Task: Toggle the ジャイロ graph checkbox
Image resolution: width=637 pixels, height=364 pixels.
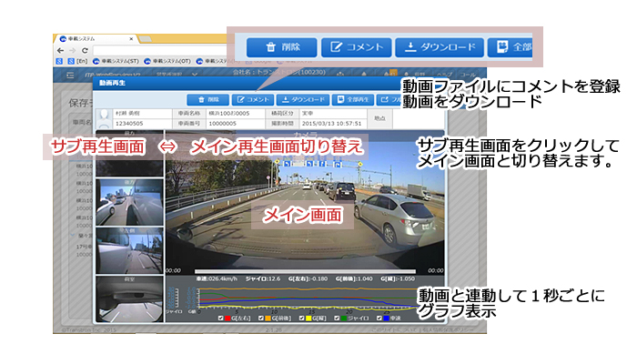Action: 337,318
